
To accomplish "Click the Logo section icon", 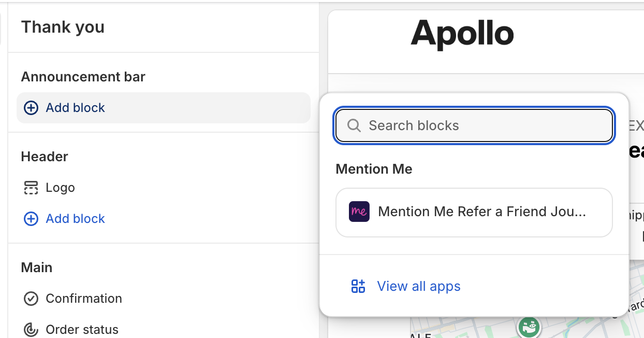I will [x=31, y=188].
